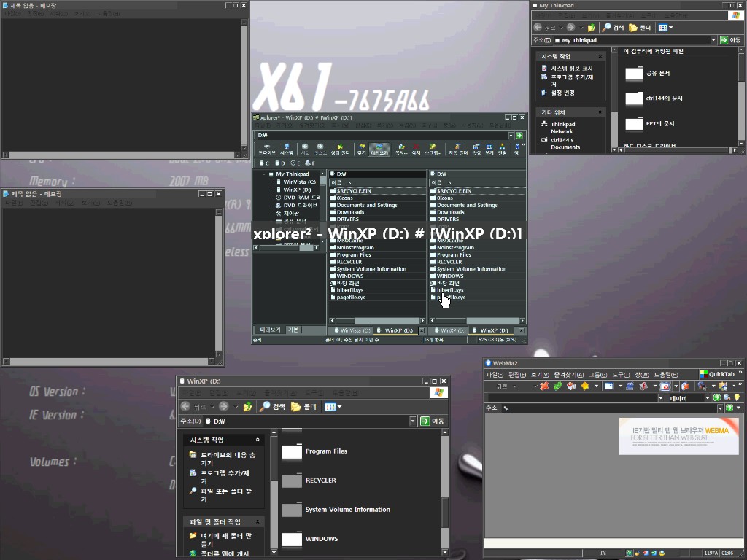Click 폴더 folders button in WinXP (D:) window

303,407
